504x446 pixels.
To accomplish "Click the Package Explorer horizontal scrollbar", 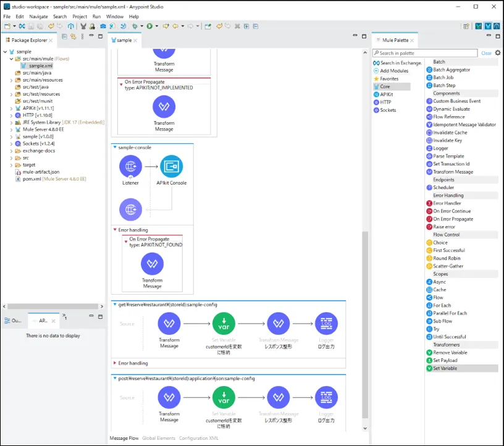I will point(52,306).
